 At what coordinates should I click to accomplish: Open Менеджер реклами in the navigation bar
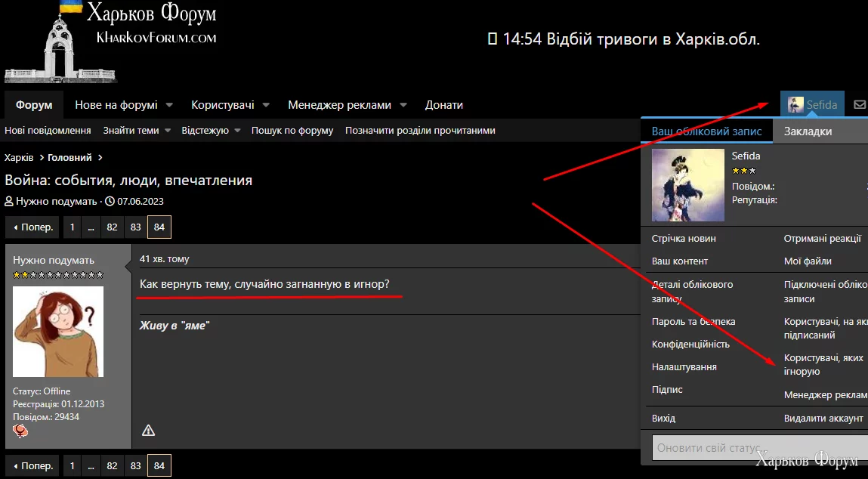pyautogui.click(x=339, y=105)
